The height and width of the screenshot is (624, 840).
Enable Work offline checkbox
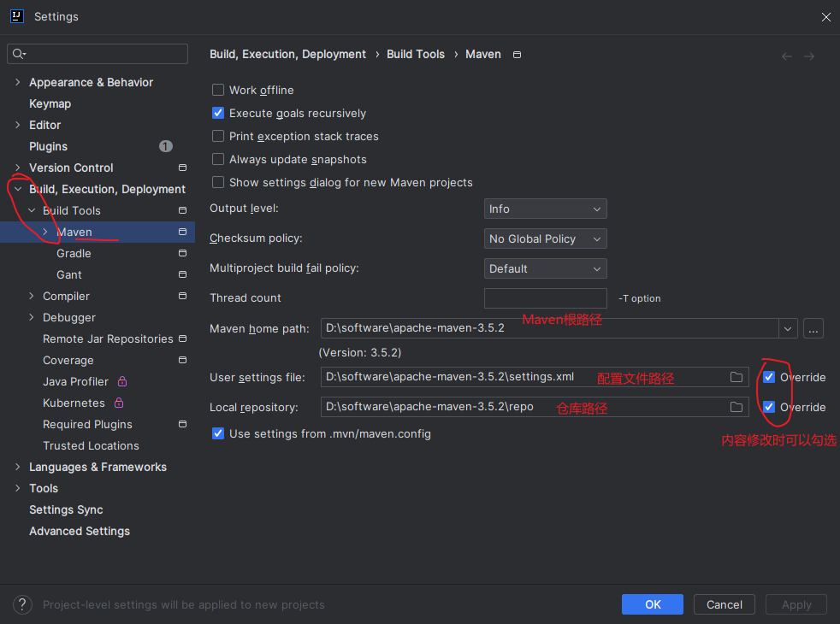click(x=218, y=90)
